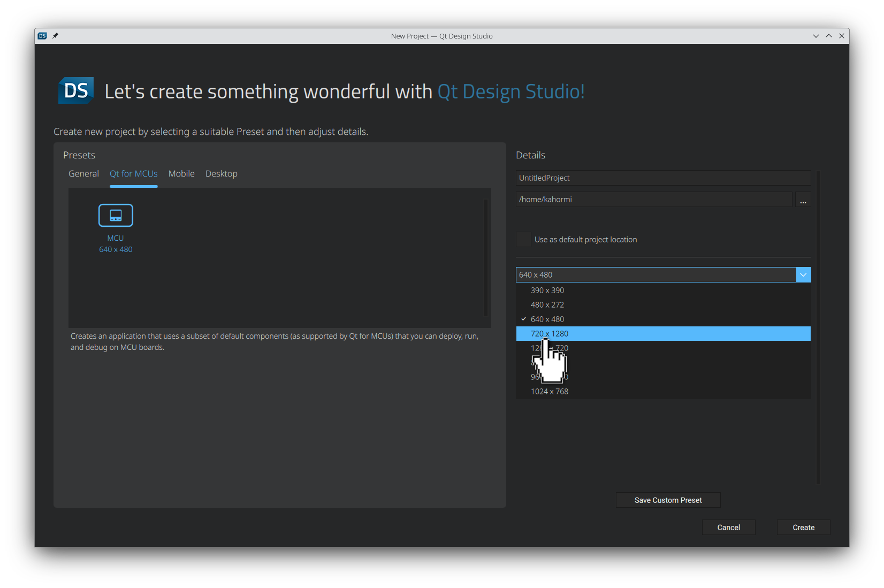884x588 pixels.
Task: Select the MCU preset icon
Action: [115, 215]
